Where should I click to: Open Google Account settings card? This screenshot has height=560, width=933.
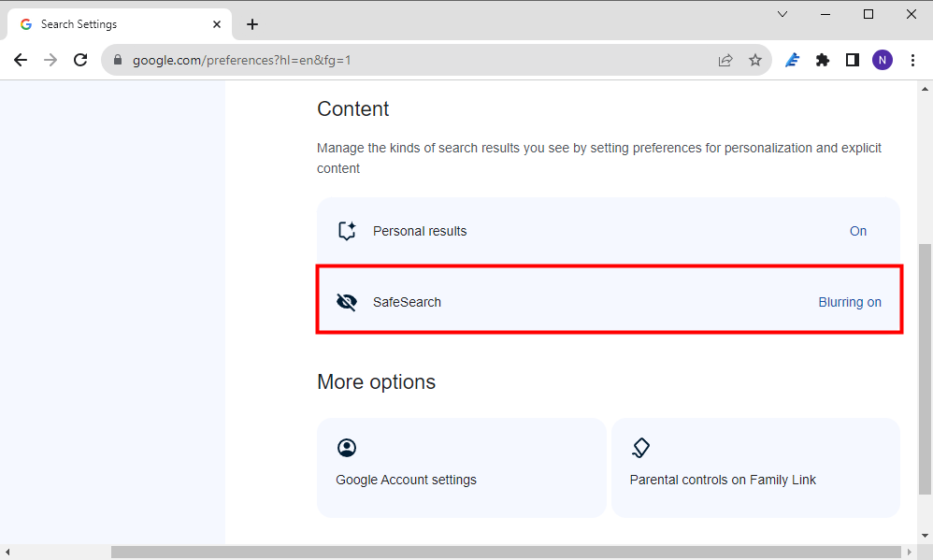(461, 467)
